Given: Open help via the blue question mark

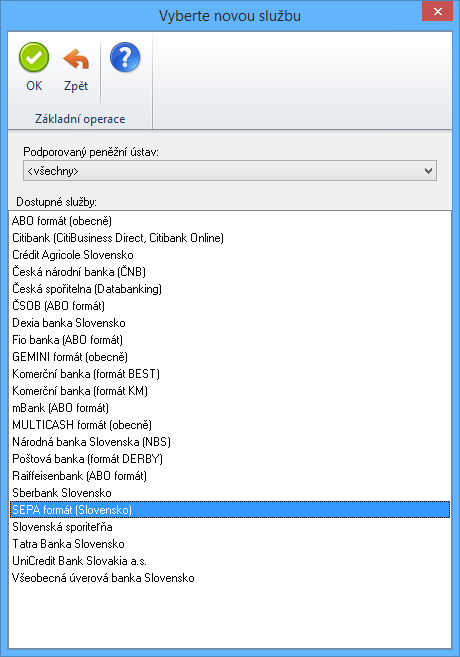Looking at the screenshot, I should pos(125,57).
